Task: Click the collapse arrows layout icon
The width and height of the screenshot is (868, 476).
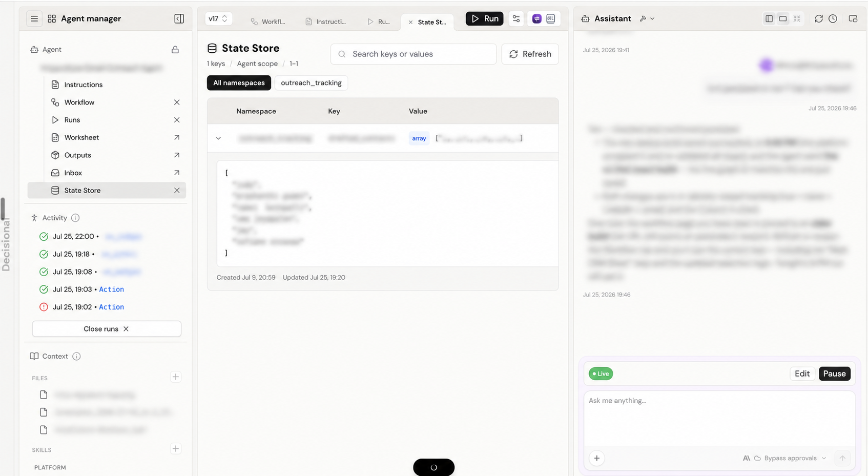Action: point(797,18)
